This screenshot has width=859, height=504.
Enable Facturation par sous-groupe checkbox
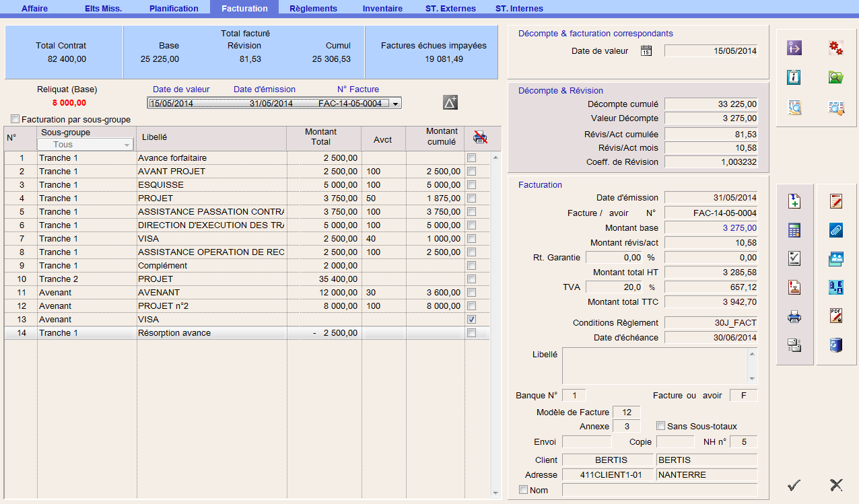[15, 119]
